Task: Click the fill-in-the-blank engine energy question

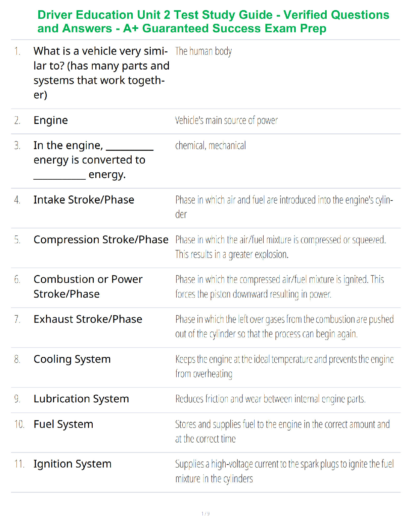Action: (x=93, y=160)
